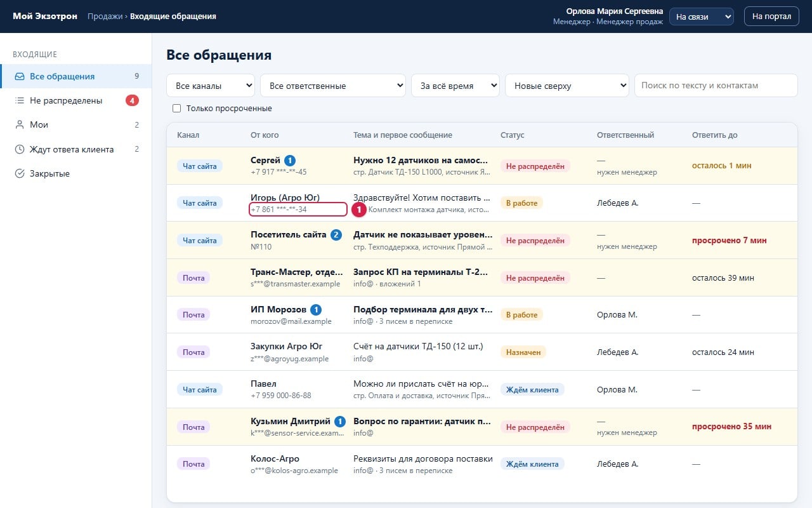Open the Закрытые sidebar section
Image resolution: width=812 pixels, height=508 pixels.
point(75,173)
